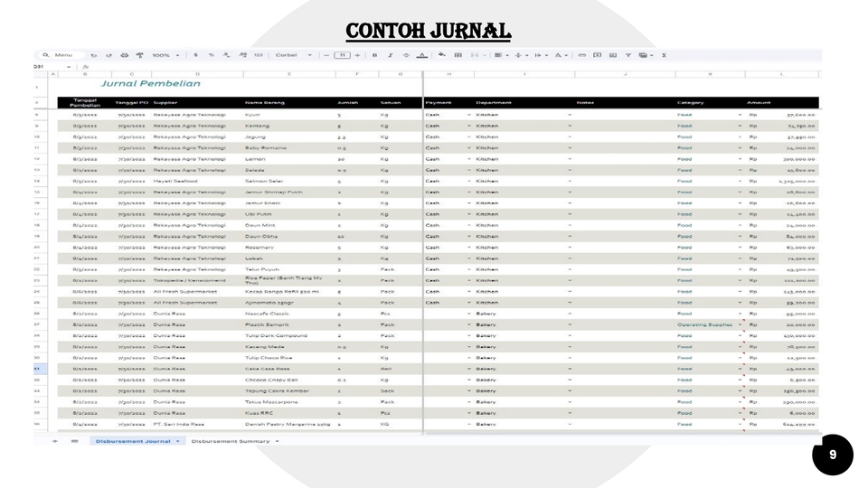The width and height of the screenshot is (868, 488).
Task: Click the Insert chart icon
Action: (x=613, y=55)
